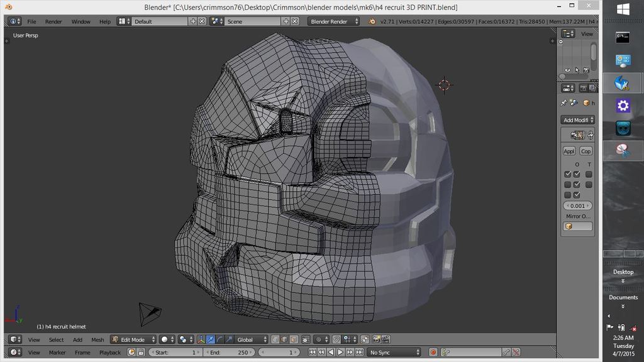Click the Command Prompt icon in taskbar

click(x=623, y=38)
